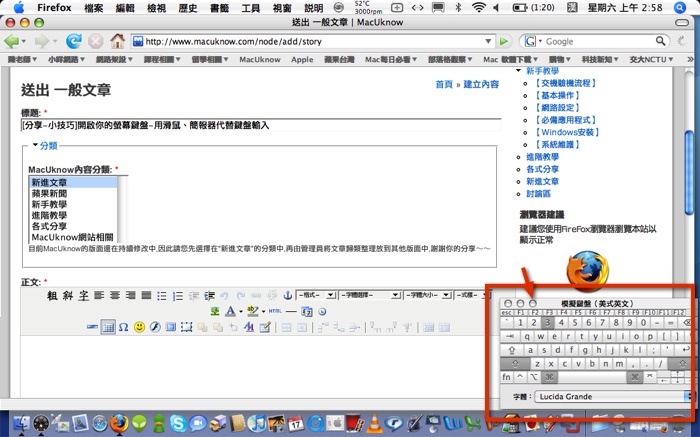Viewport: 700px width, 437px height.
Task: Click the search magnifier in Google box
Action: (660, 41)
